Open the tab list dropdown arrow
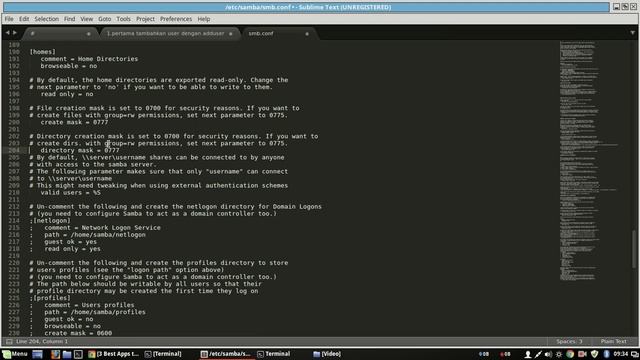This screenshot has width=640, height=360. coord(632,33)
